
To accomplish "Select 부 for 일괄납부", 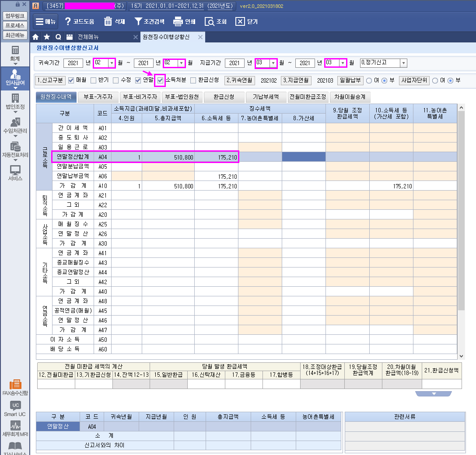I will (384, 81).
